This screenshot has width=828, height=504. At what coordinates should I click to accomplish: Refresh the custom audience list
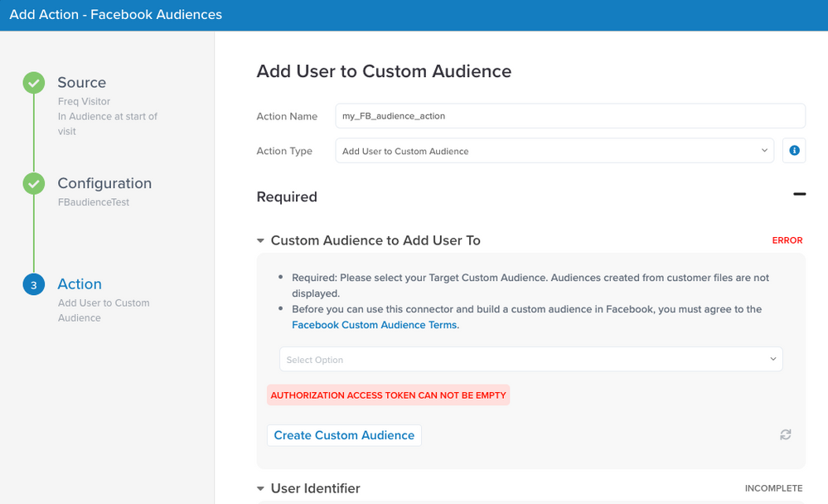(785, 434)
